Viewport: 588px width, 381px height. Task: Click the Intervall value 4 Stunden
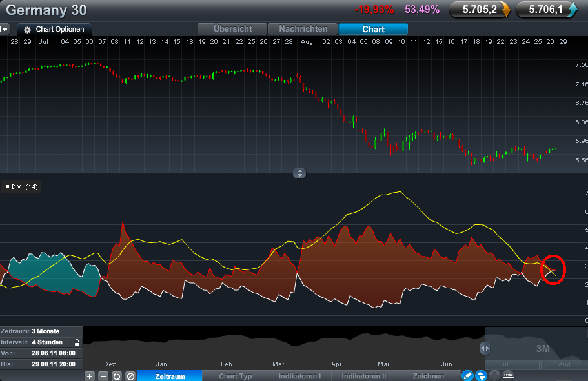point(47,342)
